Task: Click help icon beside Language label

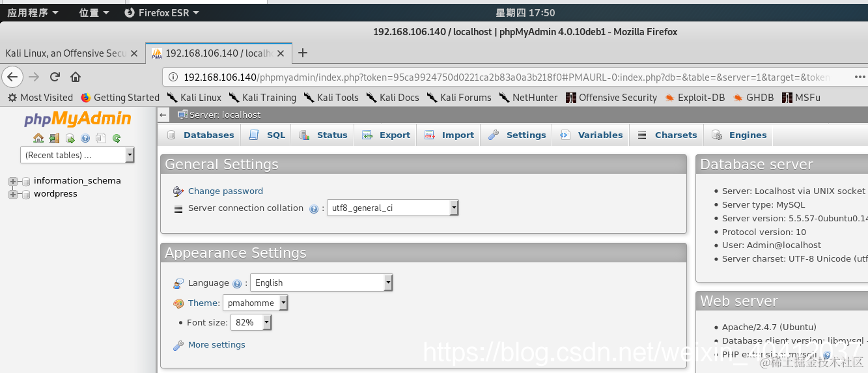Action: [237, 284]
